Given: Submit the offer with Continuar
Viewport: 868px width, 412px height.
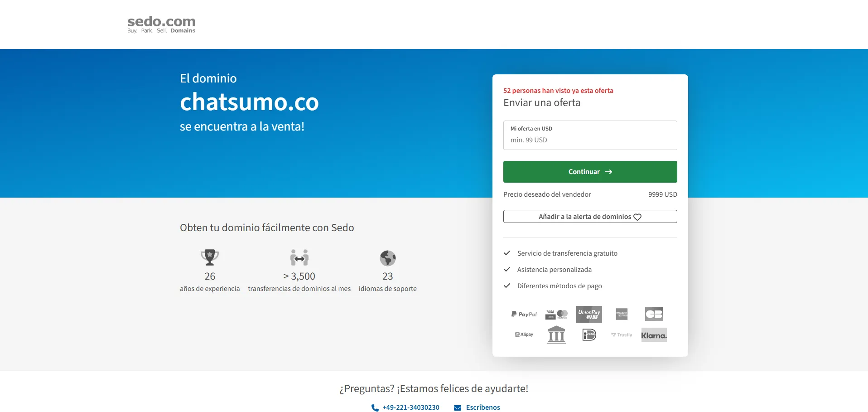Looking at the screenshot, I should [x=590, y=172].
